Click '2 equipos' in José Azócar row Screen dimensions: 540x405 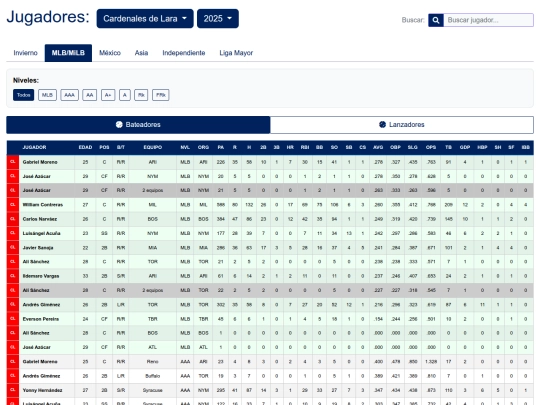(153, 190)
